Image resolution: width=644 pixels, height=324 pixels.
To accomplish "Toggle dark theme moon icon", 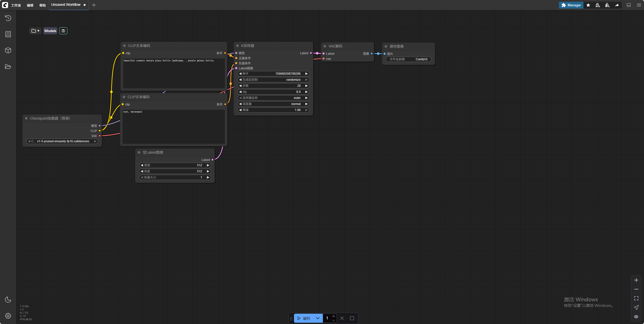I will 8,300.
